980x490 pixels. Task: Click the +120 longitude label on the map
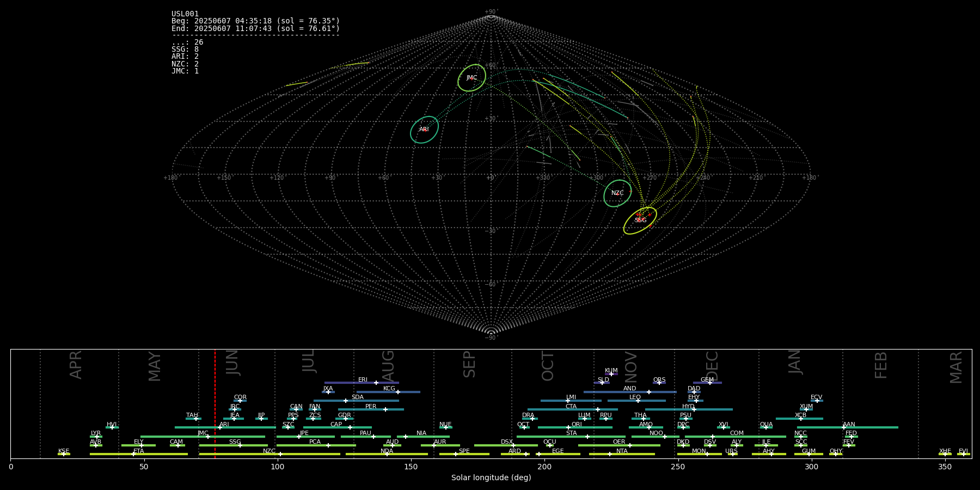277,177
